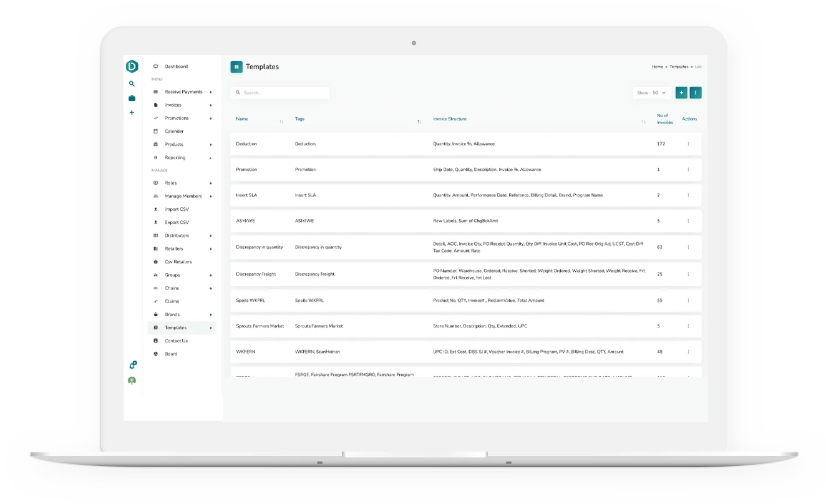Expand Reporting submenu chevron

pyautogui.click(x=211, y=158)
